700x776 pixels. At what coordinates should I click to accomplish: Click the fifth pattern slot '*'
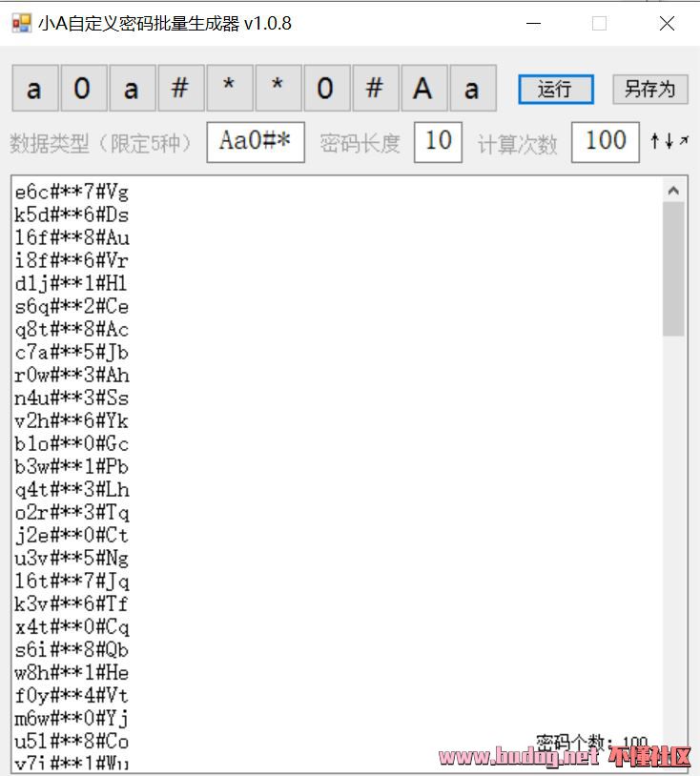230,89
